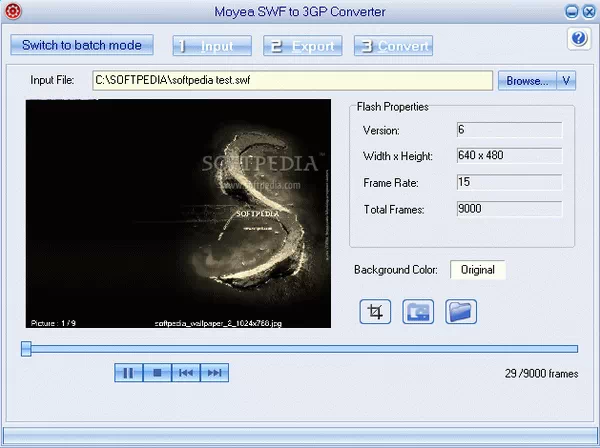
Task: Expand the V dropdown next to Browse
Action: 566,81
